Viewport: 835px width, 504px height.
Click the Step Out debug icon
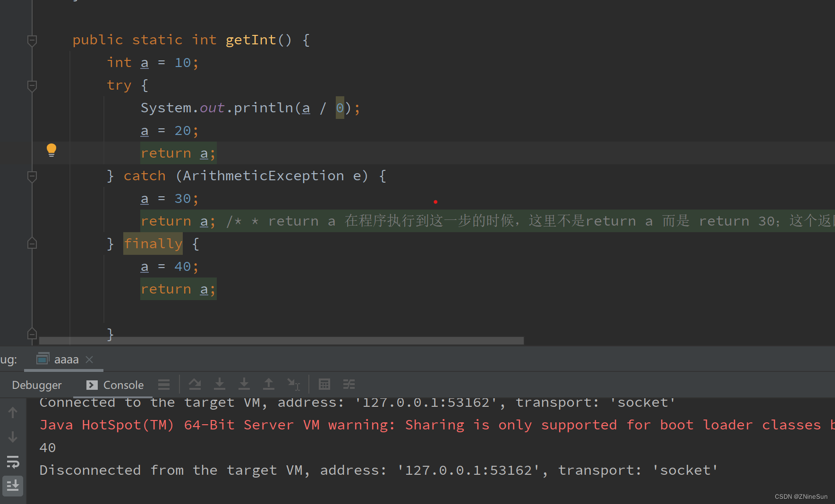(269, 385)
